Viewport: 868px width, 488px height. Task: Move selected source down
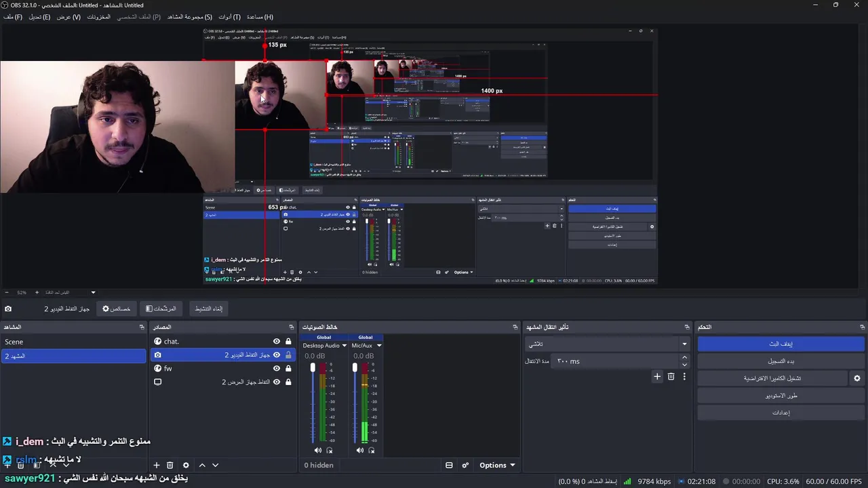(215, 465)
